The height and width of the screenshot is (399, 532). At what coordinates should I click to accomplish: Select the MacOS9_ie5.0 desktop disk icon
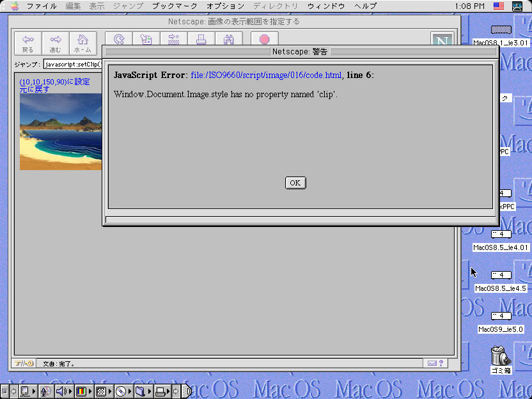[x=501, y=316]
